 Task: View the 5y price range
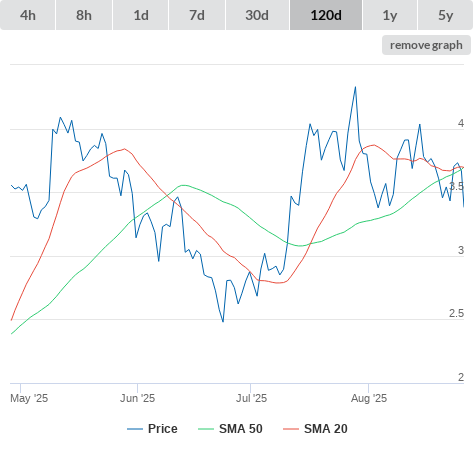445,15
